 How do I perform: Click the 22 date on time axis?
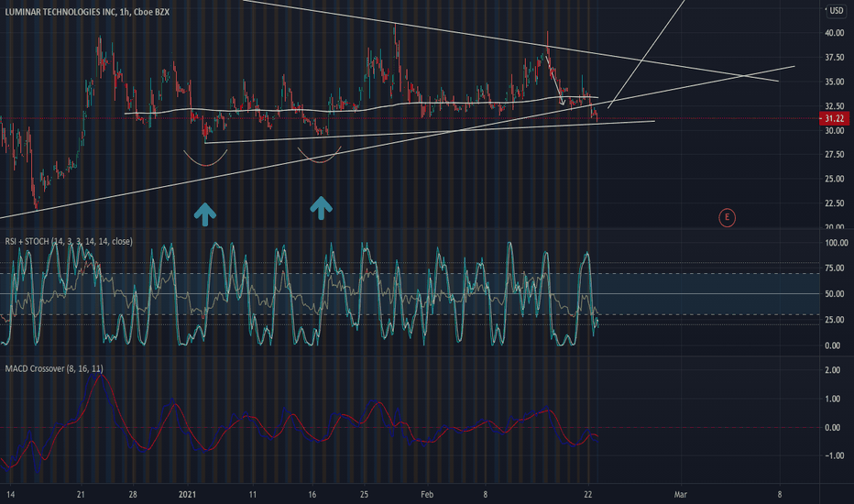pos(587,495)
